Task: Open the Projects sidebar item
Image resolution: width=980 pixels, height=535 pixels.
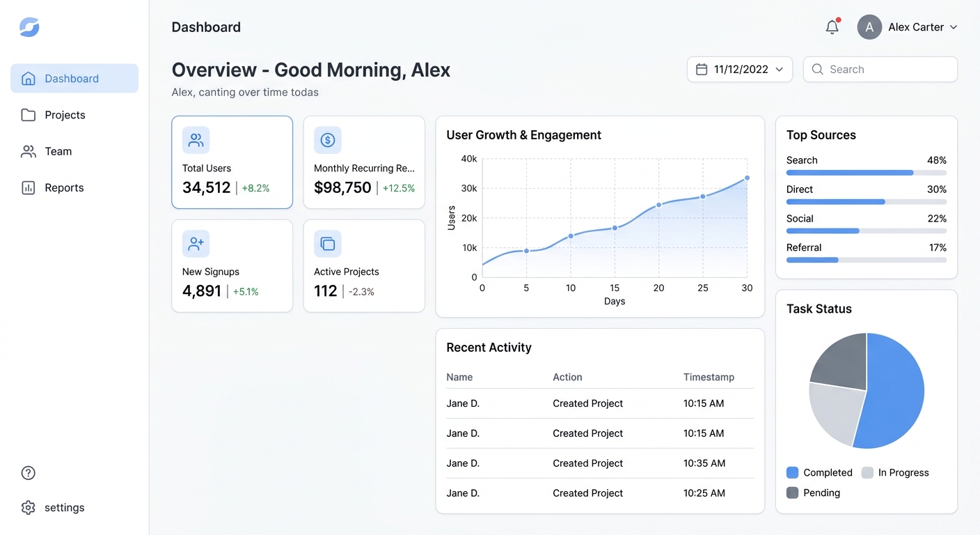Action: point(65,115)
